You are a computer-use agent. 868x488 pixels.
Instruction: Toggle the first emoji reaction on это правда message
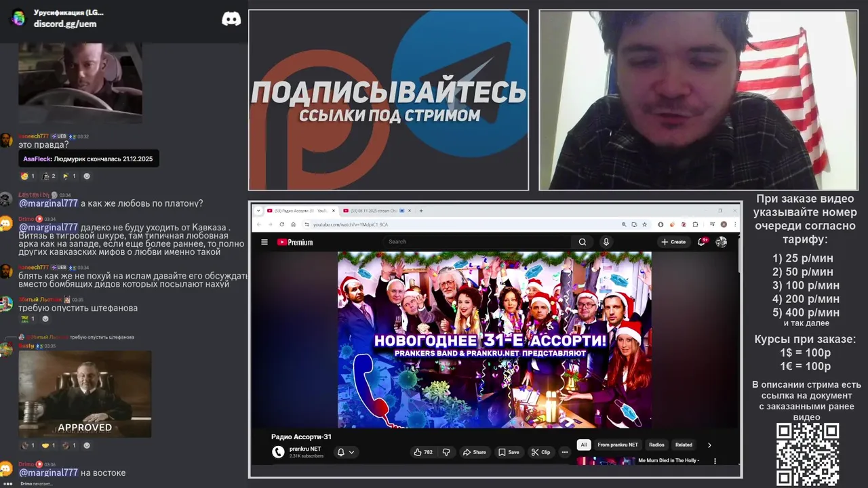tap(28, 176)
